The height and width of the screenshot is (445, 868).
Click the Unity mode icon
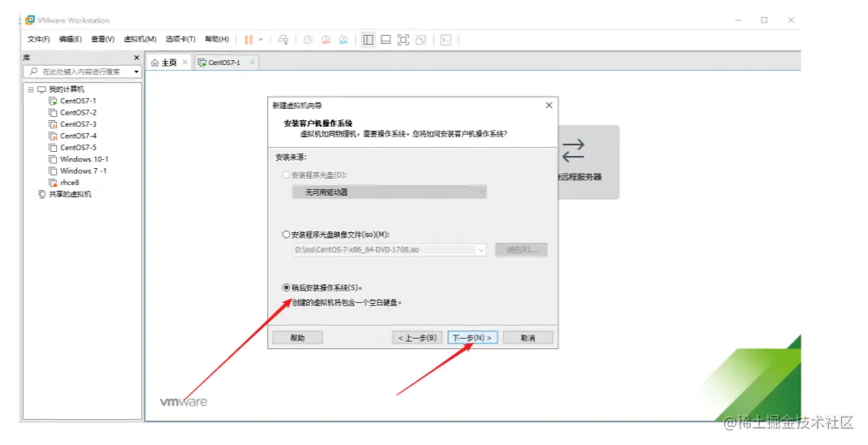[421, 40]
